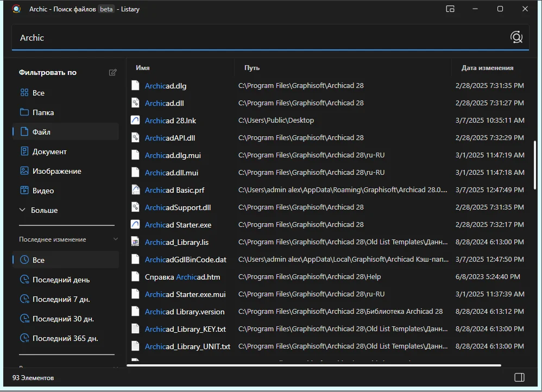The height and width of the screenshot is (392, 542).
Task: Click the search magnifier icon in search bar
Action: pyautogui.click(x=516, y=37)
